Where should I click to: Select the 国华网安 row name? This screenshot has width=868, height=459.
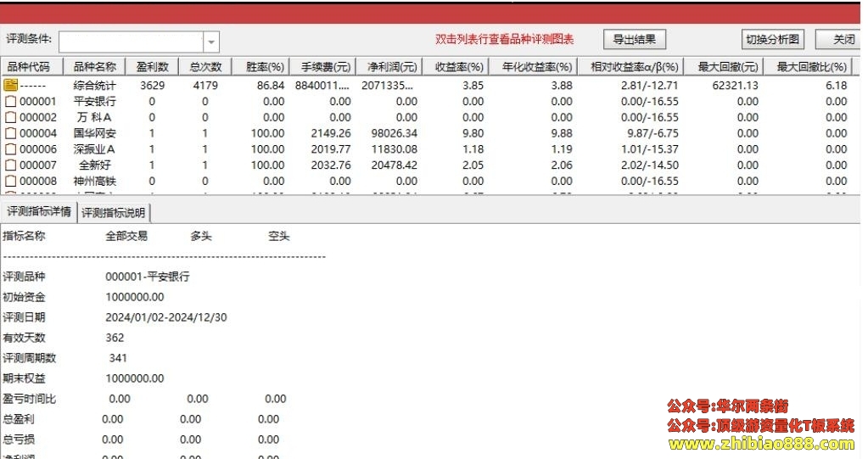(x=95, y=133)
